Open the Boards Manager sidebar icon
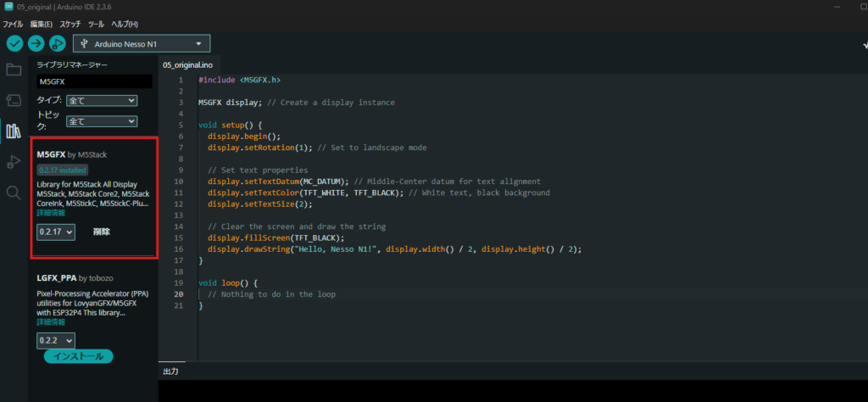Screen dimensions: 868x402 [14, 100]
